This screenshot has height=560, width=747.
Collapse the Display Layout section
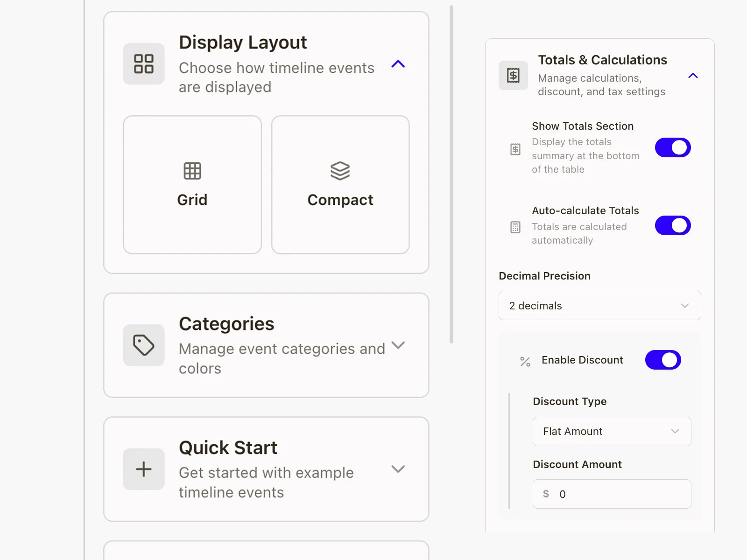[x=398, y=64]
